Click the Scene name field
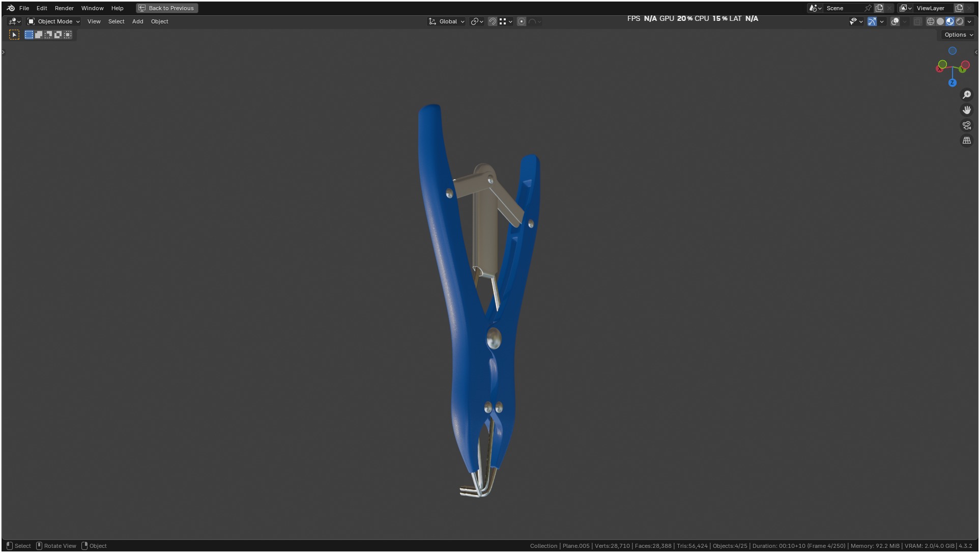This screenshot has width=980, height=553. 844,8
